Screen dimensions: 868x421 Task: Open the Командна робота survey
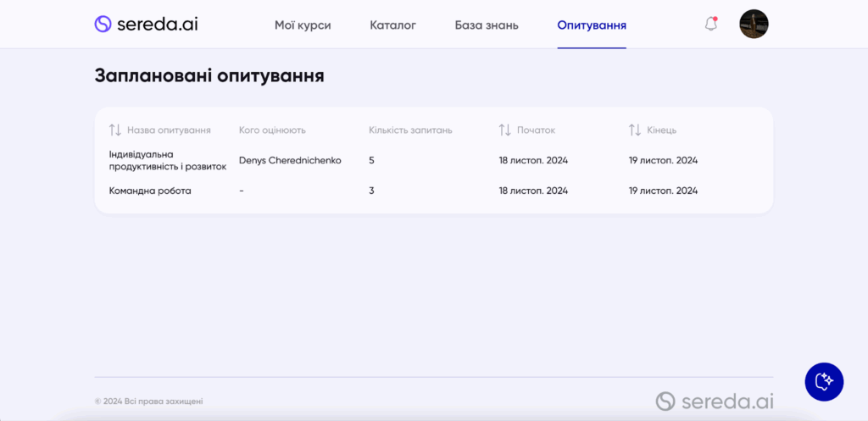click(150, 191)
